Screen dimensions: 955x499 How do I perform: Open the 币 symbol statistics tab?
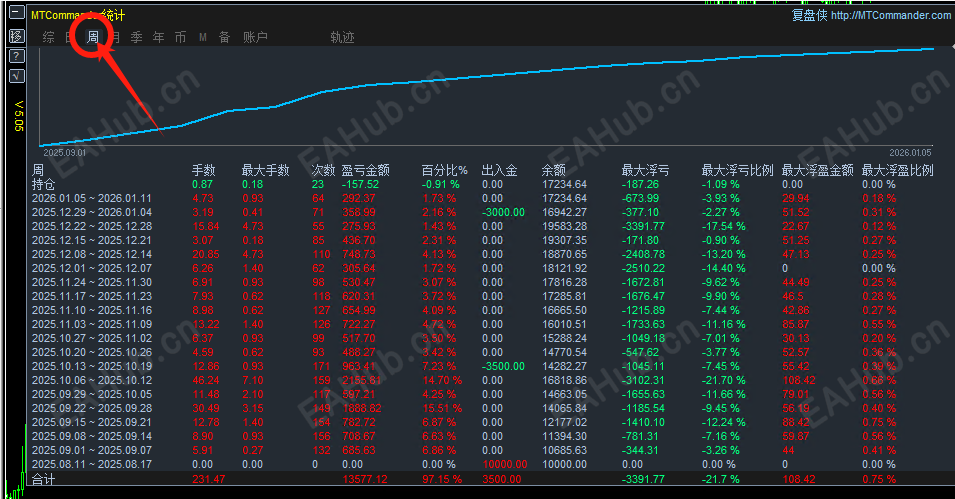point(180,37)
